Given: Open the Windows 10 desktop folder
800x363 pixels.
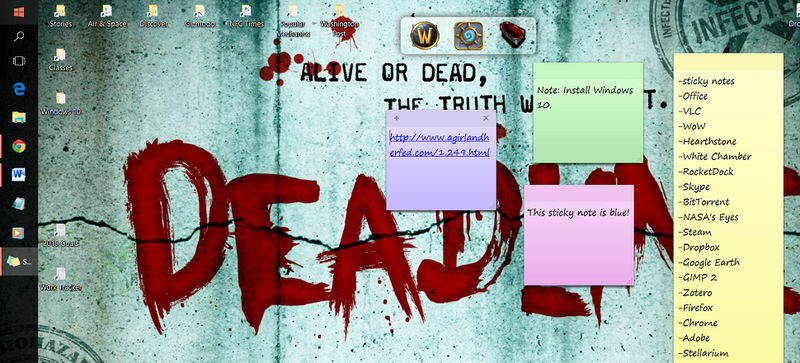Looking at the screenshot, I should point(60,104).
